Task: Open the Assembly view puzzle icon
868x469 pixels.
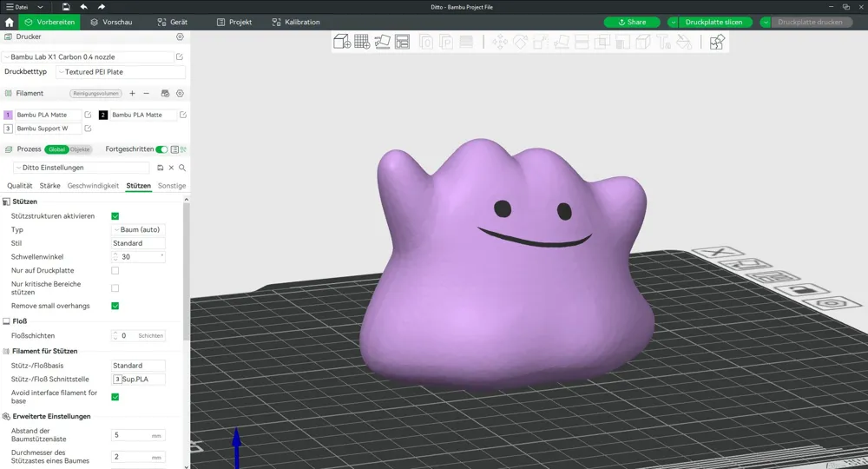Action: tap(717, 42)
